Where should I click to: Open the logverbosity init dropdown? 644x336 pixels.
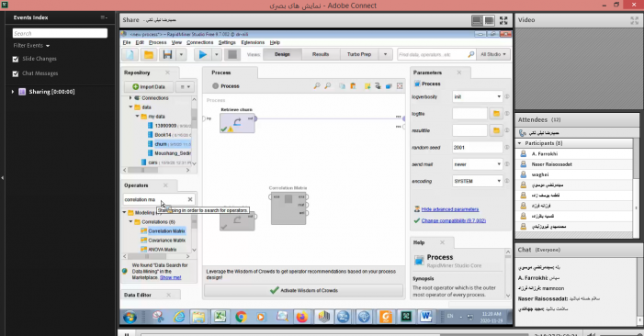pos(477,96)
